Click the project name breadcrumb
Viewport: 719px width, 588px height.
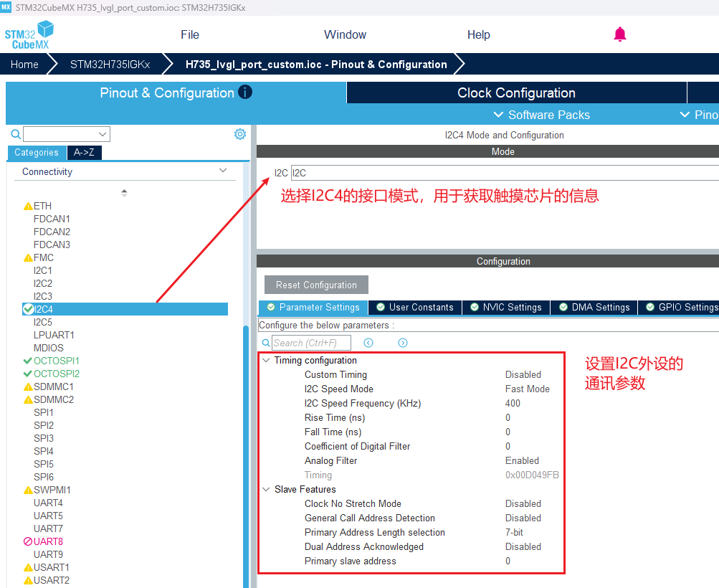point(316,65)
